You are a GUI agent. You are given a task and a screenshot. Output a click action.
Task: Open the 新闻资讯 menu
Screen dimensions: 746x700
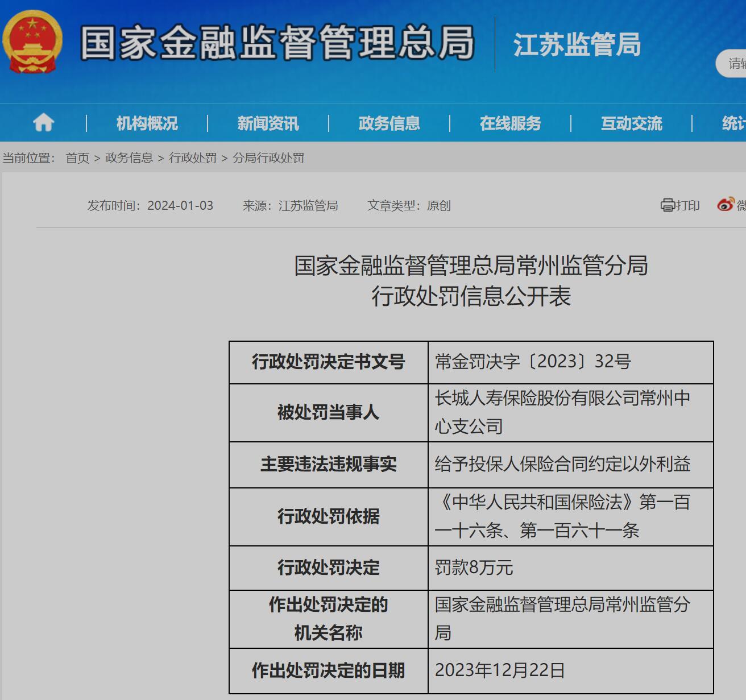point(268,123)
